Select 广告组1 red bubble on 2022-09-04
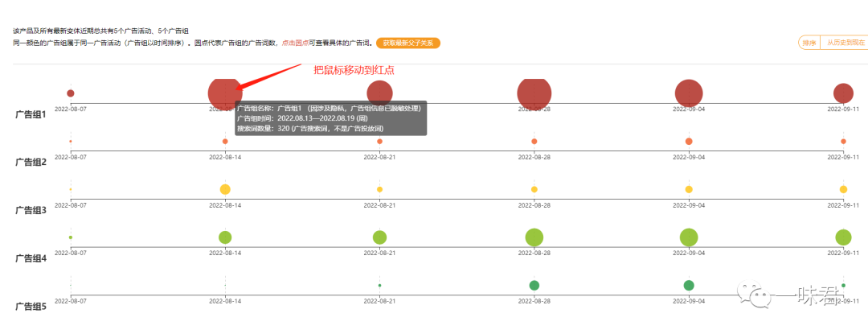 click(x=689, y=93)
